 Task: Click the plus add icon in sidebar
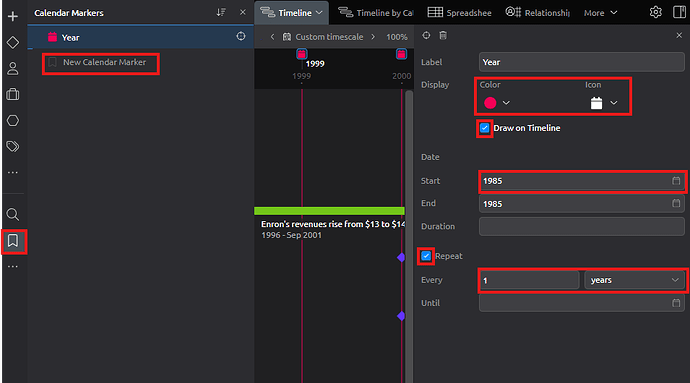(13, 17)
